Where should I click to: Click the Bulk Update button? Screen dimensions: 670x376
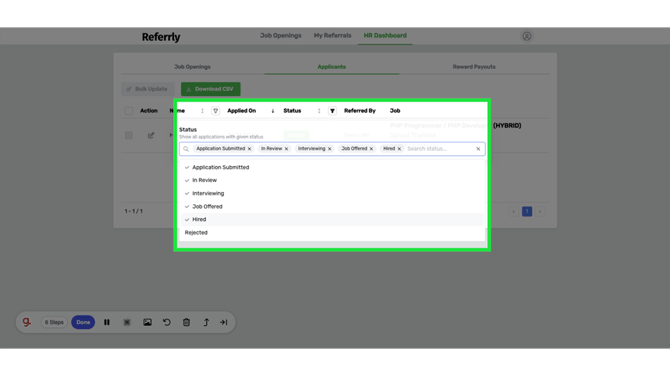(147, 89)
